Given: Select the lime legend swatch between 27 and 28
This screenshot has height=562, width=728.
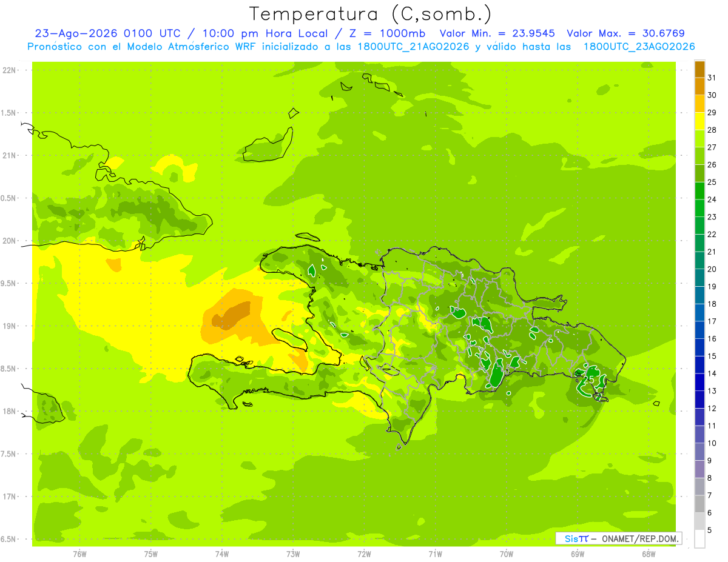Looking at the screenshot, I should click(x=699, y=139).
